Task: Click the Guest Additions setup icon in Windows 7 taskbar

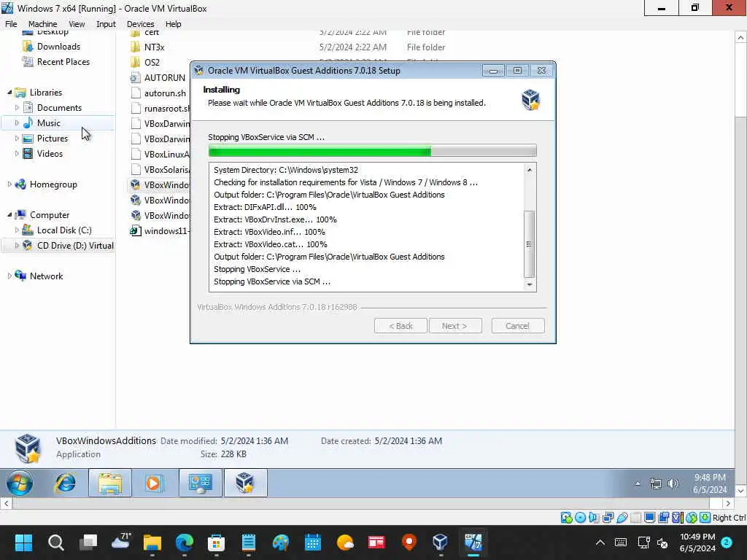Action: 245,483
